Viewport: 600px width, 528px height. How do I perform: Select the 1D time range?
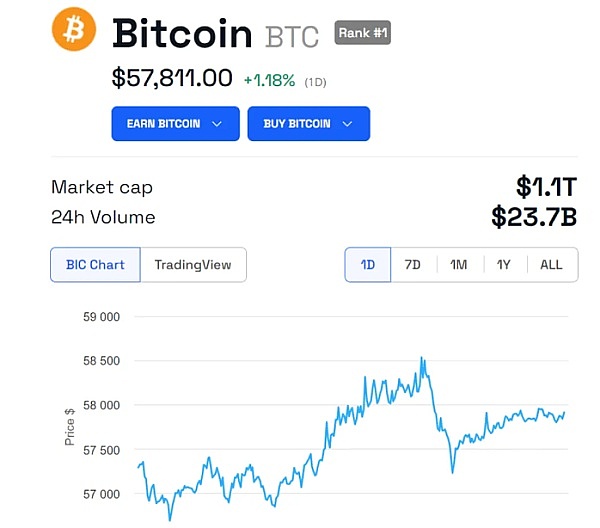click(368, 265)
